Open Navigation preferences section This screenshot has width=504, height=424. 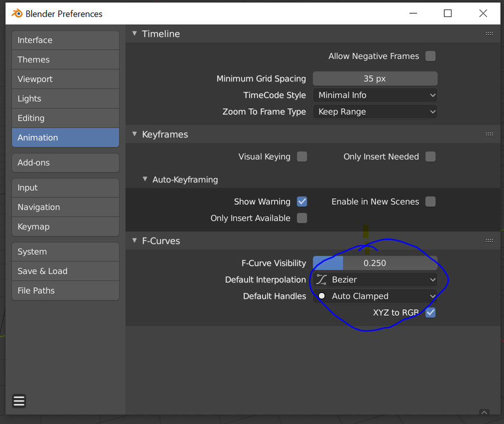(66, 207)
